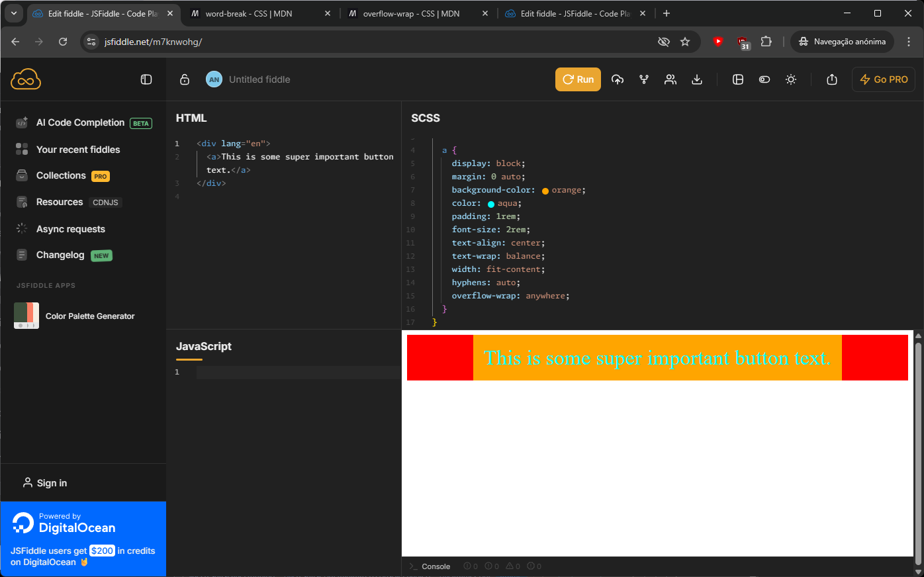Open the tab search dropdown
Viewport: 924px width, 577px height.
pyautogui.click(x=13, y=13)
